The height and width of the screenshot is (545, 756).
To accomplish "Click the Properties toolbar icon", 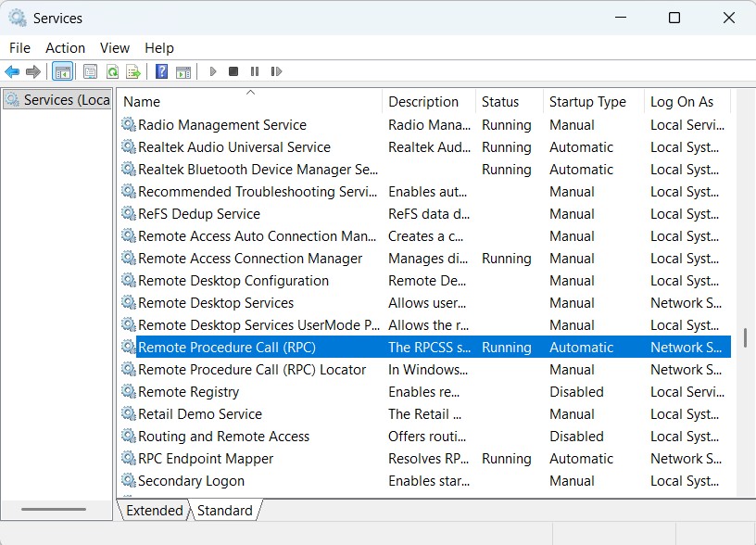I will (x=90, y=72).
